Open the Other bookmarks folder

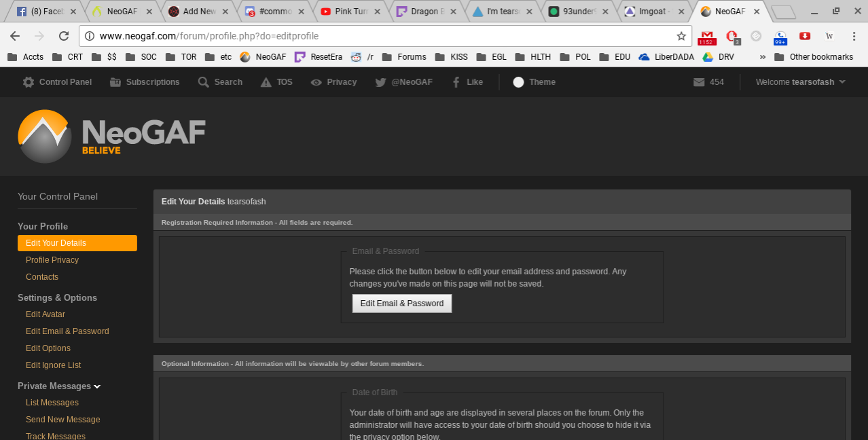tap(814, 57)
